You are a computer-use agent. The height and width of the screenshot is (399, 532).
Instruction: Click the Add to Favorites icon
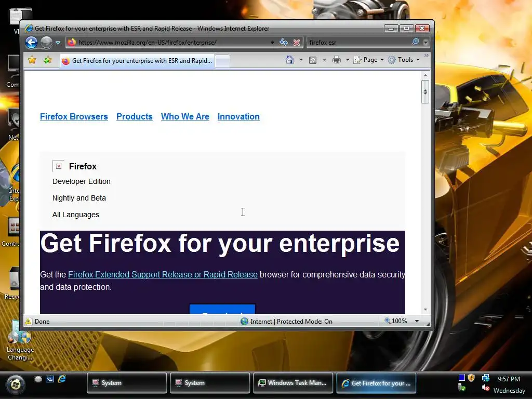(x=47, y=60)
